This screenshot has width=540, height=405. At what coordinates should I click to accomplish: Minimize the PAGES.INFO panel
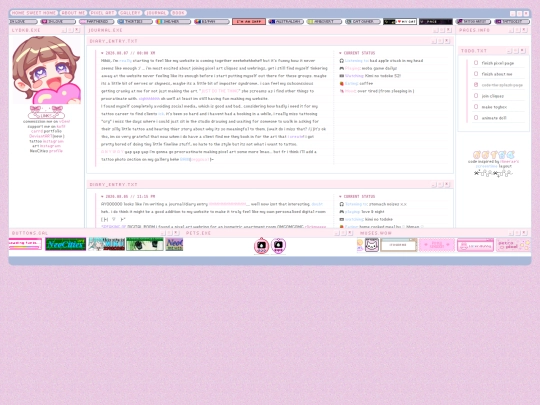(x=511, y=30)
